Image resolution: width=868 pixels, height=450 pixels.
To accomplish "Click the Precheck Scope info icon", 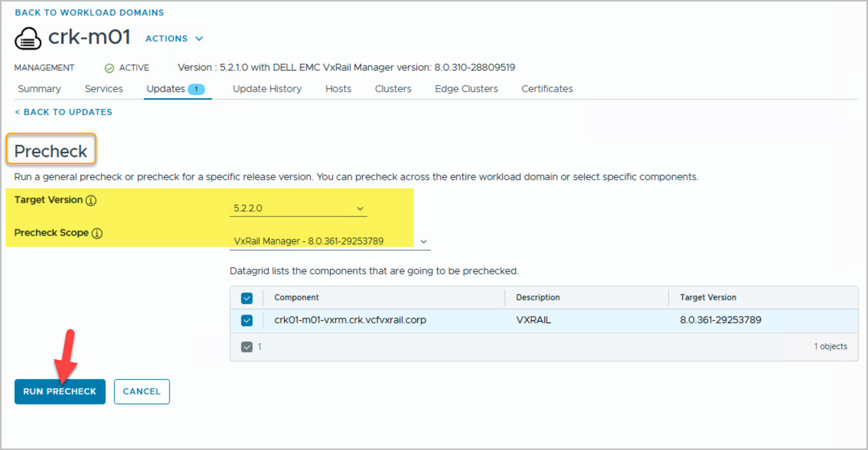I will tap(97, 233).
